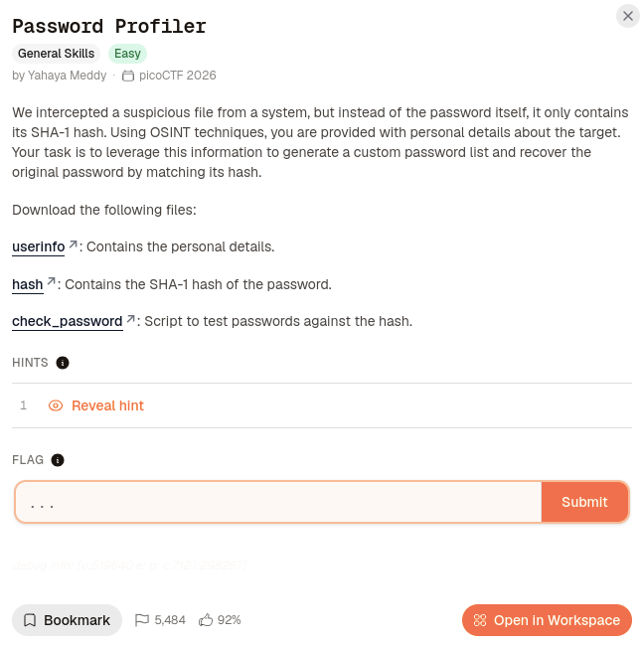Click the eye icon beside Reveal hint
The image size is (644, 646).
coord(56,405)
